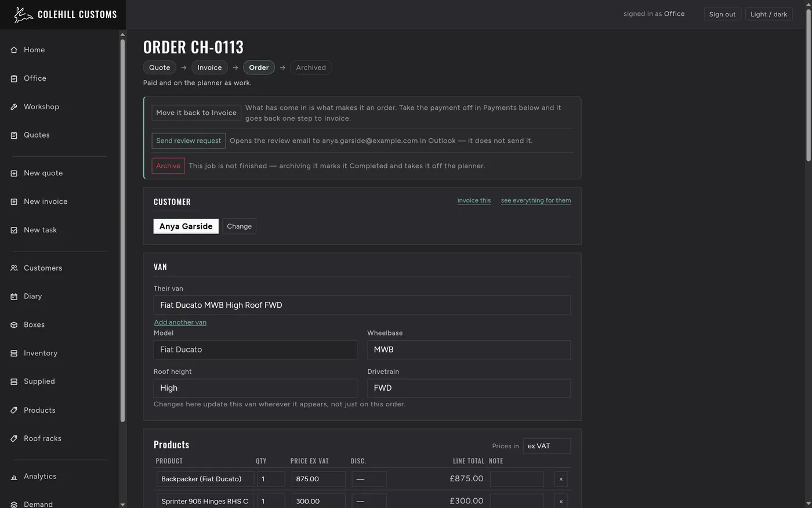The width and height of the screenshot is (812, 508).
Task: Click the red Archive button
Action: click(168, 165)
